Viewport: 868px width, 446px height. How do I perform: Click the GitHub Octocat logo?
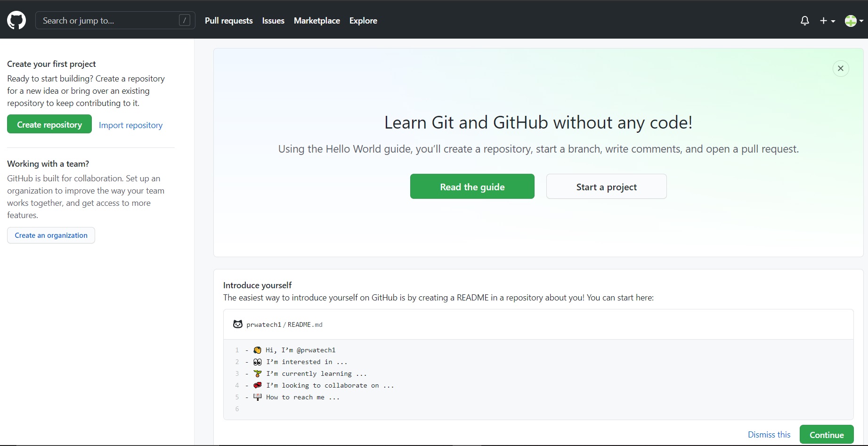16,21
